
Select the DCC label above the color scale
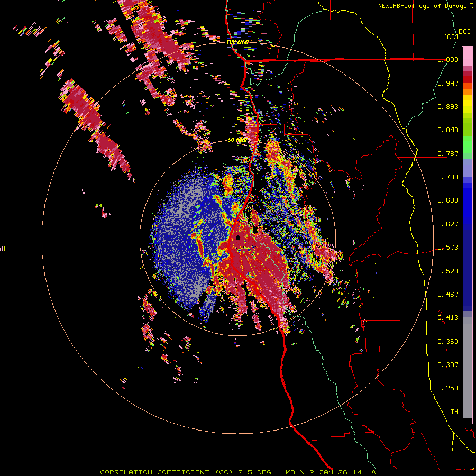tap(464, 32)
